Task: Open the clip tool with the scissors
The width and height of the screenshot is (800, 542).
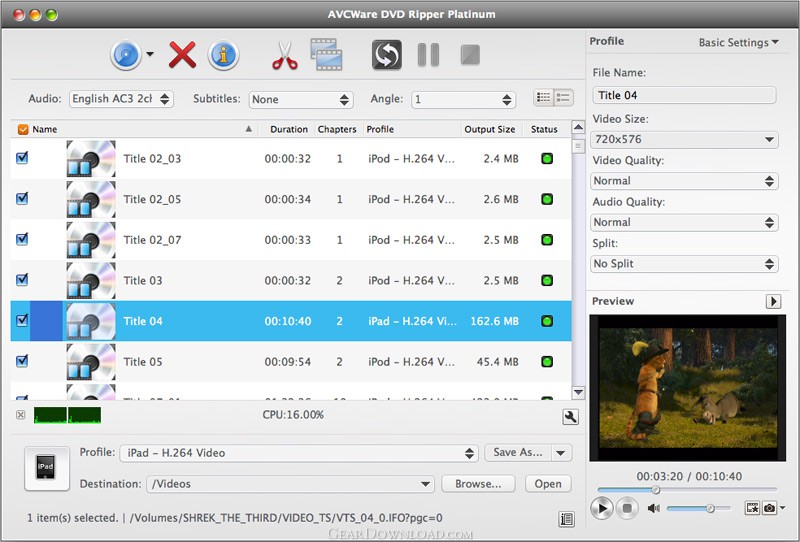Action: [285, 55]
